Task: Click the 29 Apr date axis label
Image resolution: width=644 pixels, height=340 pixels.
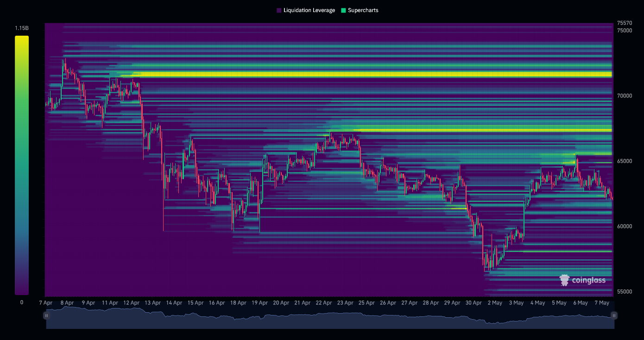Action: [x=452, y=303]
